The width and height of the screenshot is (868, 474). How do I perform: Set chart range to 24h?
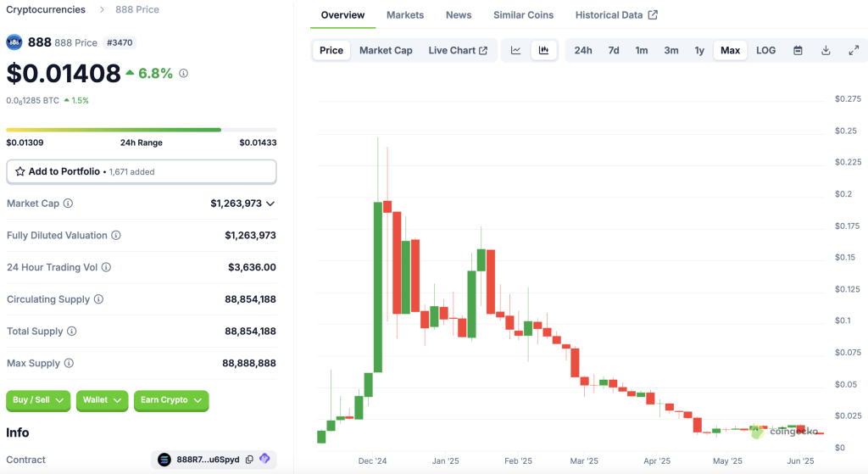click(583, 50)
